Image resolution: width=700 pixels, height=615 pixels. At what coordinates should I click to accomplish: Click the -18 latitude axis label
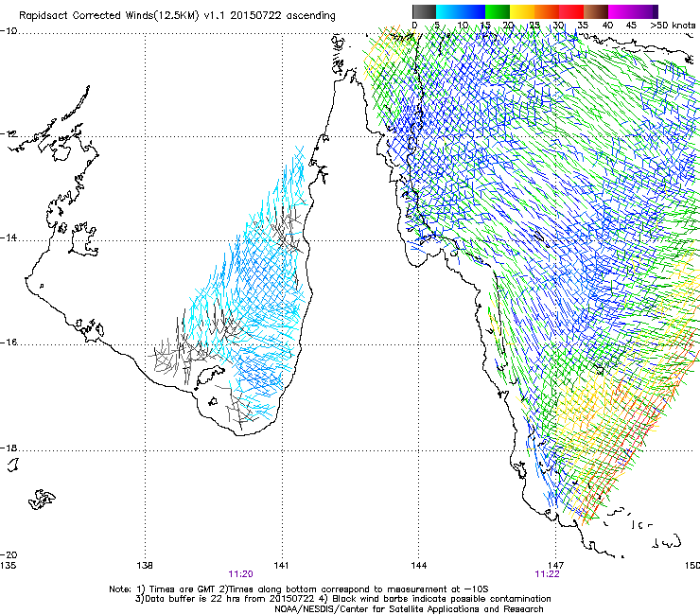click(x=9, y=448)
